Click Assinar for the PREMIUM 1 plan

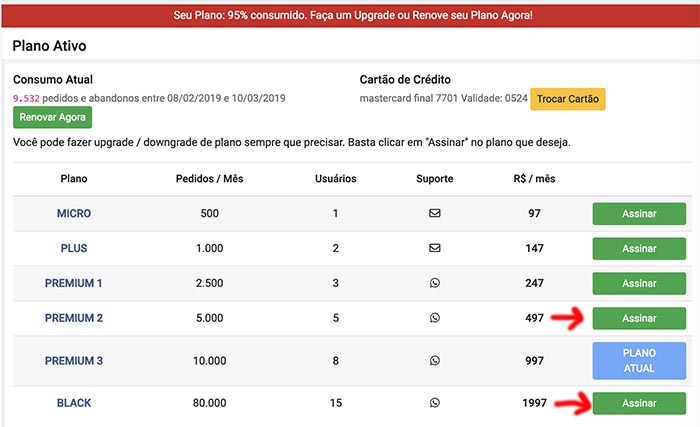pos(639,283)
